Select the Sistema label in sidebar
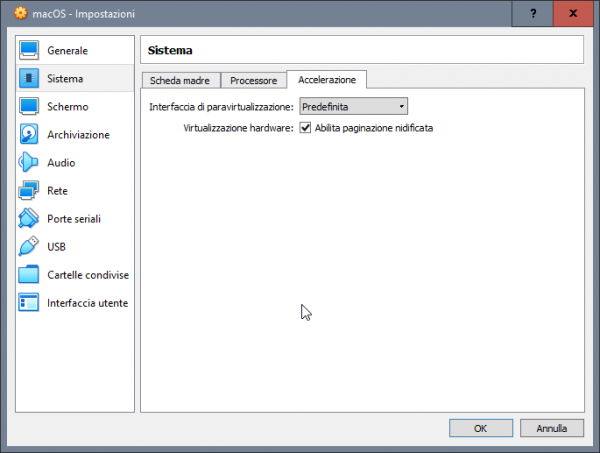 tap(65, 78)
